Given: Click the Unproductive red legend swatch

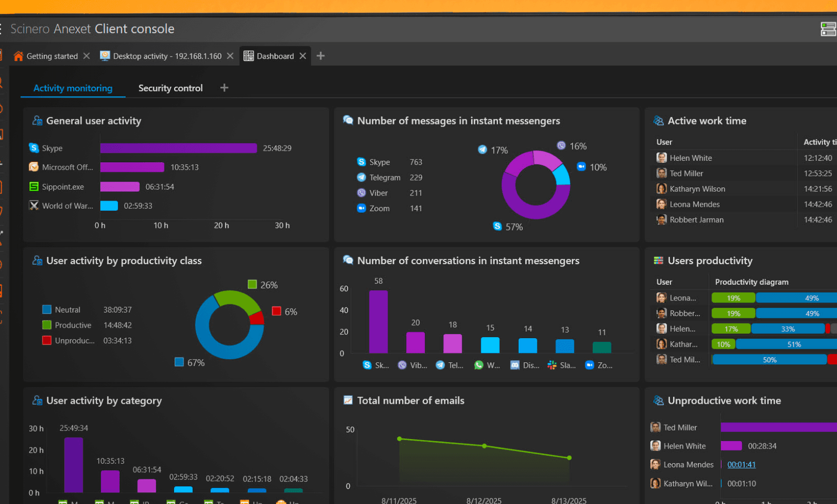Looking at the screenshot, I should click(x=47, y=340).
